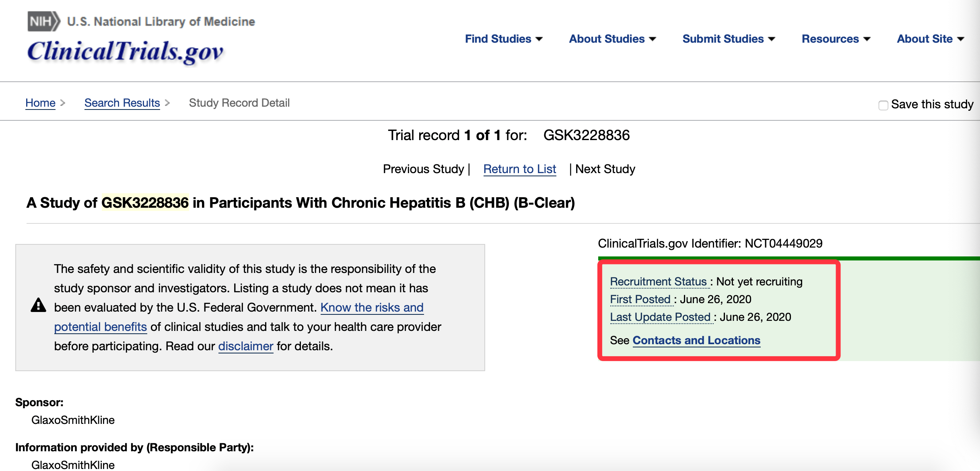The height and width of the screenshot is (471, 980).
Task: Click the U.S. National Library of Medicine text
Action: click(x=161, y=21)
